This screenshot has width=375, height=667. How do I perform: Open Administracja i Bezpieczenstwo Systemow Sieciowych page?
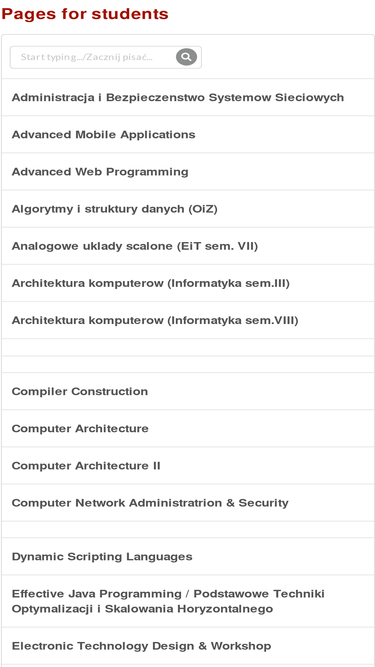188,97
